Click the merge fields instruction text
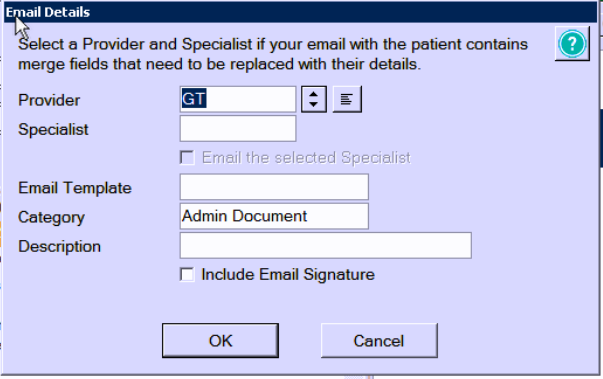 pyautogui.click(x=273, y=54)
